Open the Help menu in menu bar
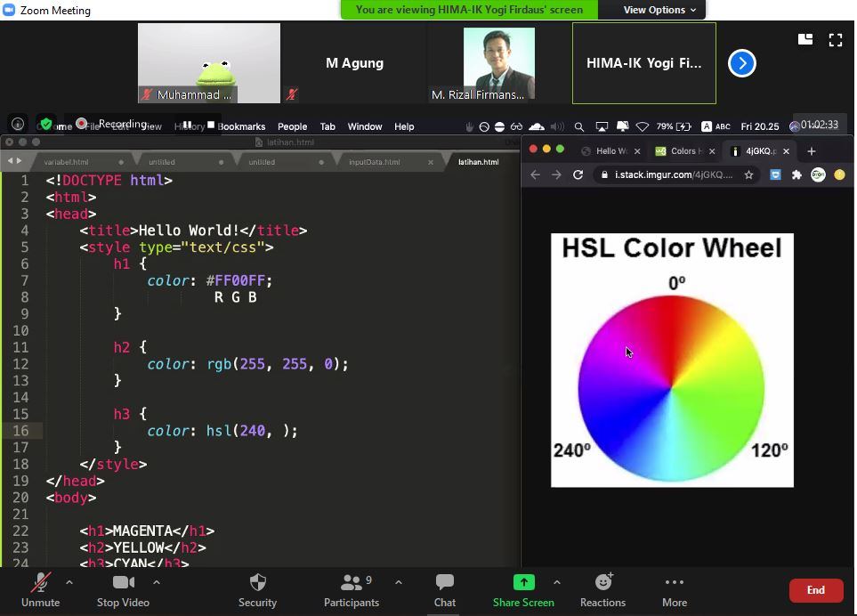The image size is (857, 616). coord(404,126)
